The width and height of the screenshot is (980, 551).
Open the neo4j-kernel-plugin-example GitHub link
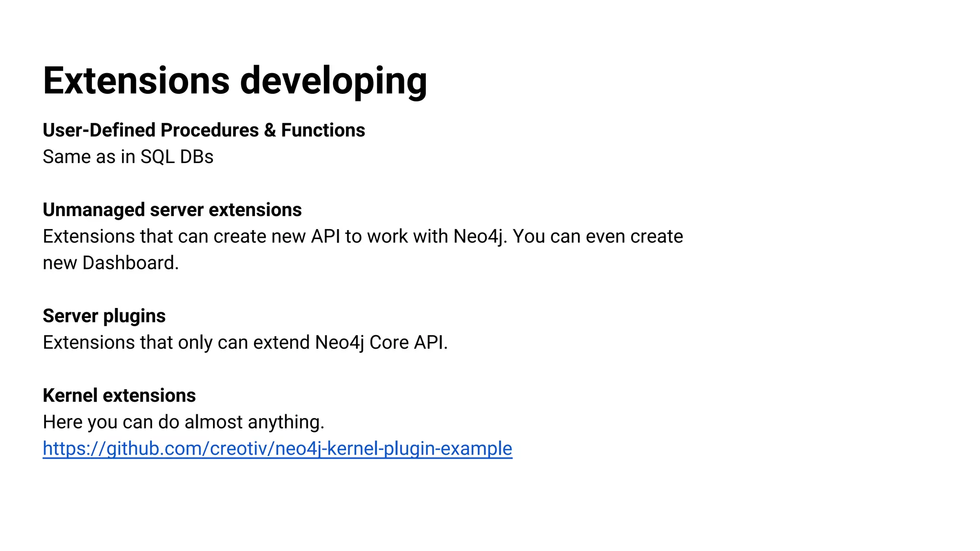point(278,449)
